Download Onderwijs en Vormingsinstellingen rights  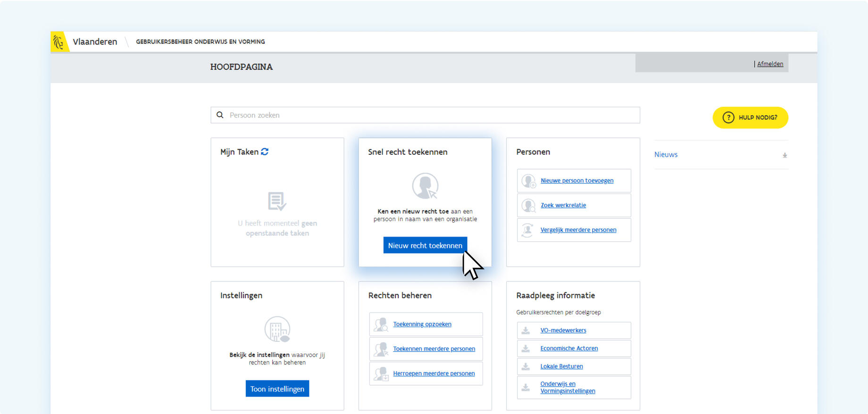pos(568,388)
